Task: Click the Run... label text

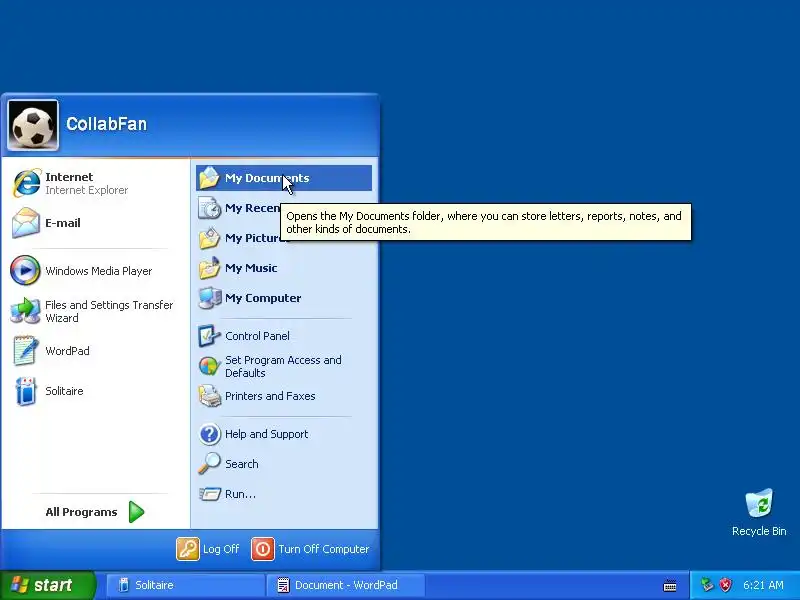Action: pos(240,494)
